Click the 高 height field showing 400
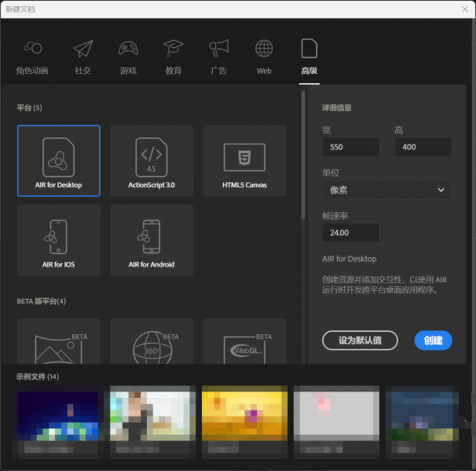 click(423, 147)
